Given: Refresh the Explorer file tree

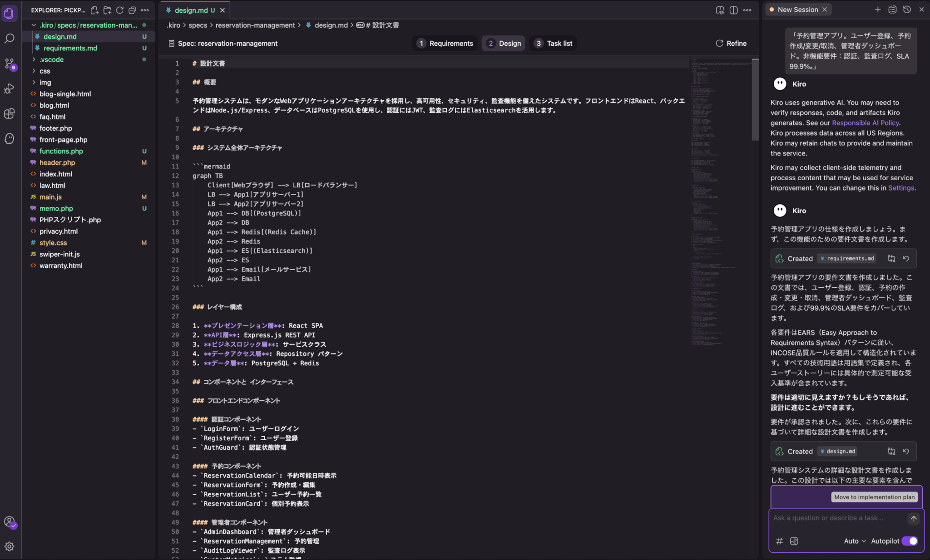Looking at the screenshot, I should tap(120, 10).
